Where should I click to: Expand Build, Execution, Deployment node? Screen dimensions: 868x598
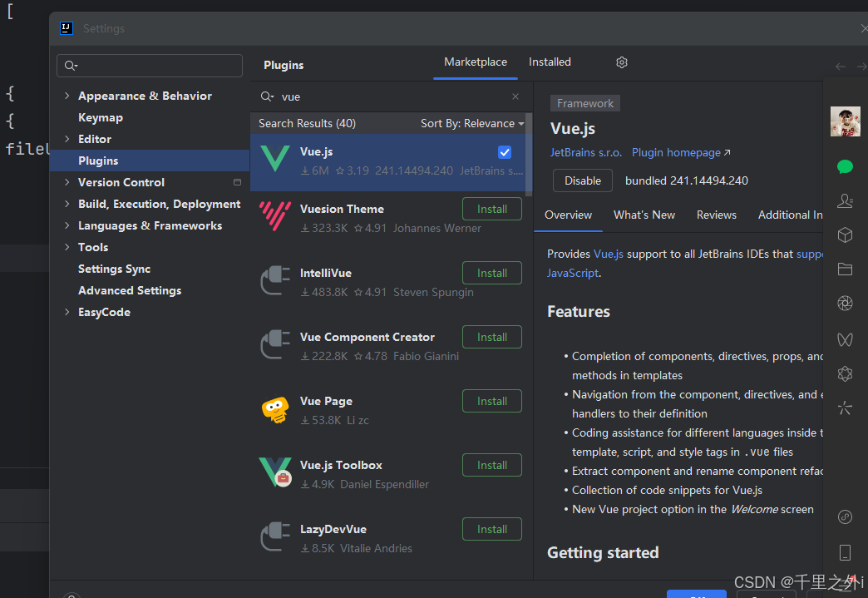click(x=67, y=204)
